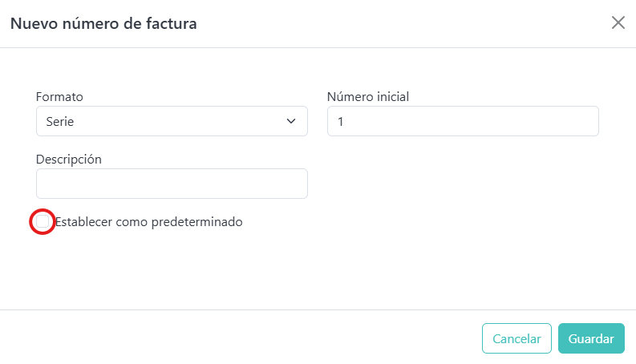Viewport: 636px width, 364px height.
Task: Tick the default-setting checkbox below Descripción
Action: tap(43, 221)
